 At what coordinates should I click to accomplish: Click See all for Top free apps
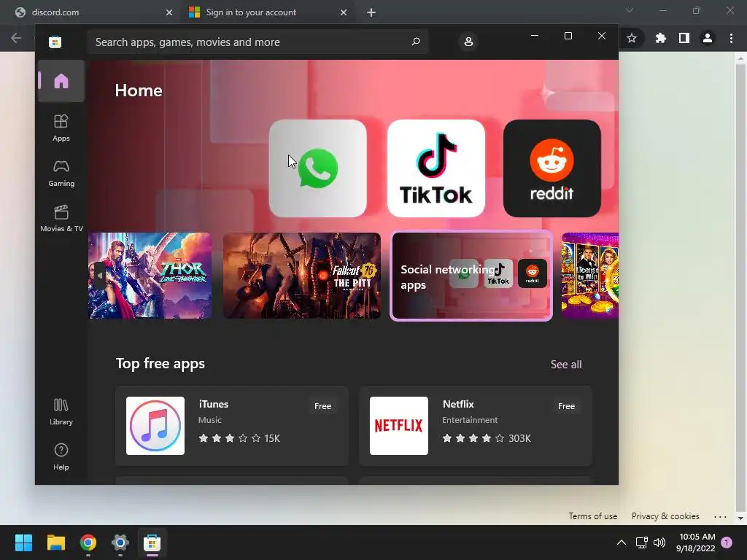pos(566,365)
